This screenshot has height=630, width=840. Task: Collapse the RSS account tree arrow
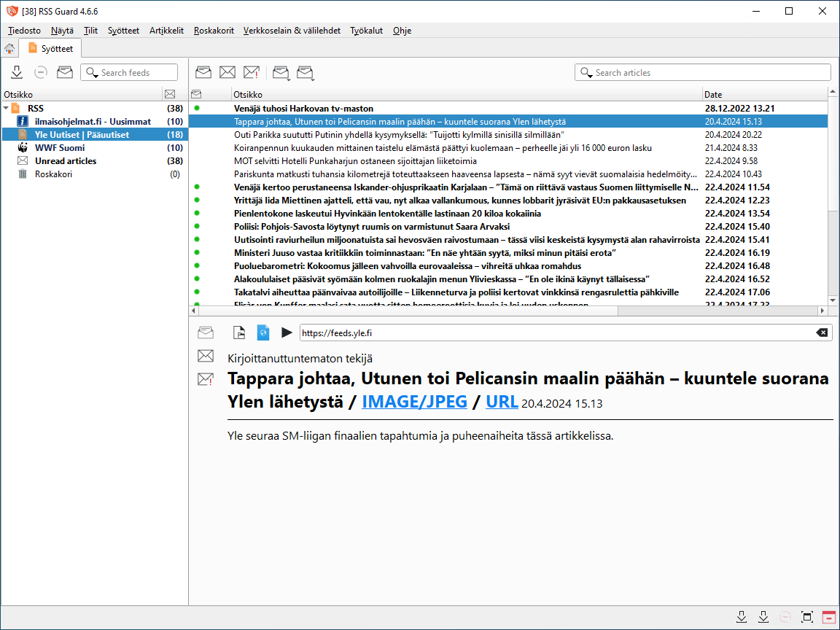click(x=6, y=108)
